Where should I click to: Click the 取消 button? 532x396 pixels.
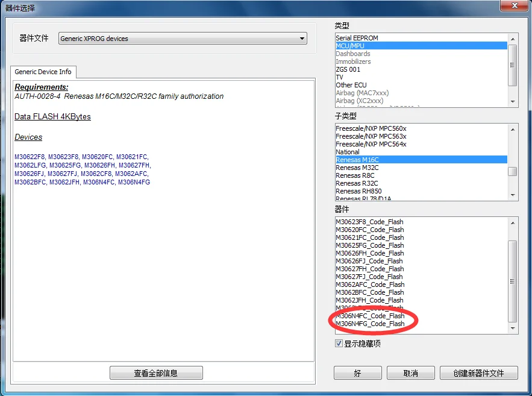click(x=410, y=373)
